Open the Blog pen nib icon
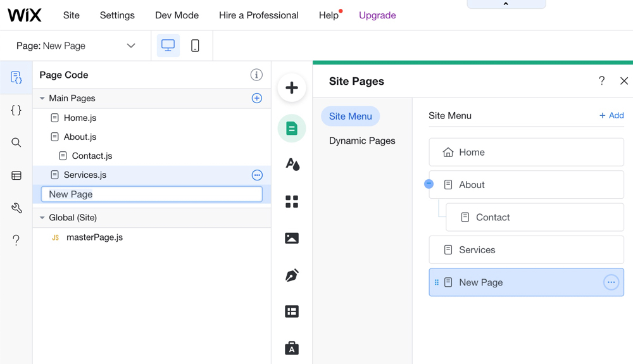The image size is (633, 364). pyautogui.click(x=292, y=275)
